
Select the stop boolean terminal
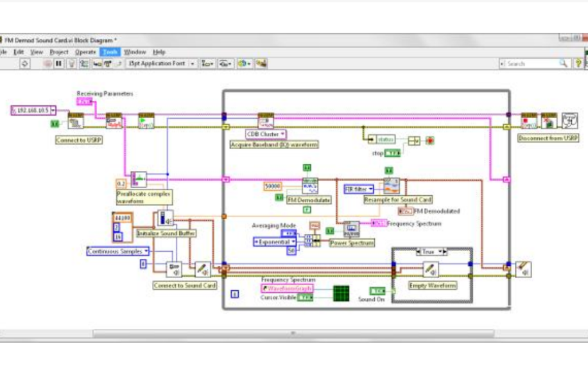392,153
